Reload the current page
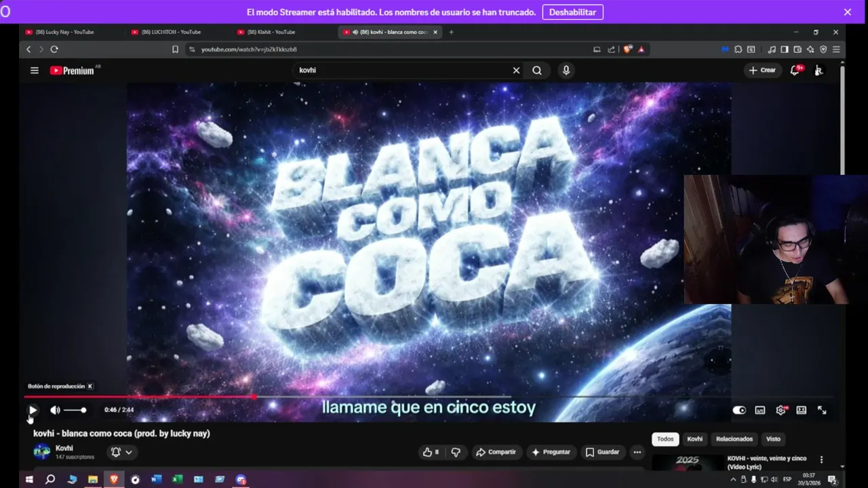This screenshot has height=488, width=868. tap(54, 49)
